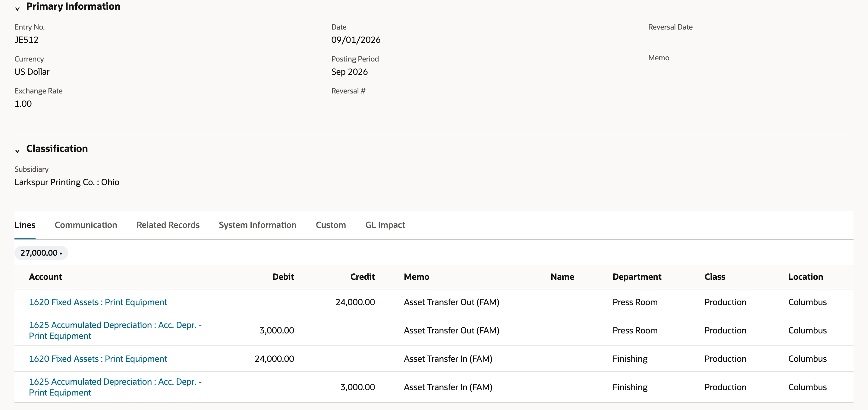Click the Classification heading
The height and width of the screenshot is (410, 868).
pos(57,149)
